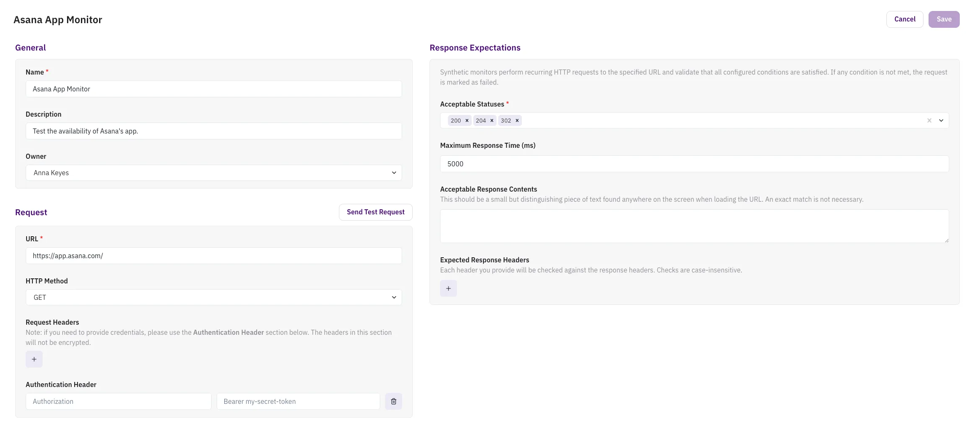Image resolution: width=980 pixels, height=435 pixels.
Task: Cancel editing the monitor
Action: [x=905, y=19]
